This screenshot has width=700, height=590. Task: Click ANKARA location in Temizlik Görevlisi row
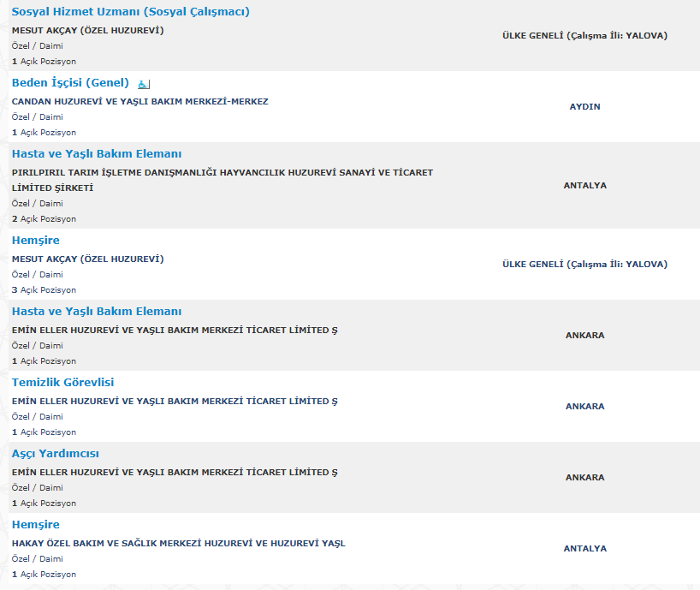point(584,407)
